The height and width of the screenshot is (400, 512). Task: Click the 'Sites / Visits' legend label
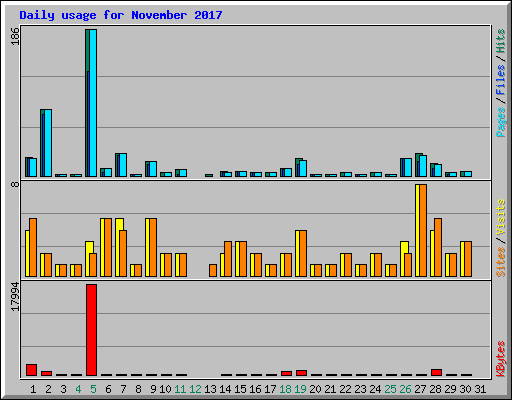pos(500,238)
